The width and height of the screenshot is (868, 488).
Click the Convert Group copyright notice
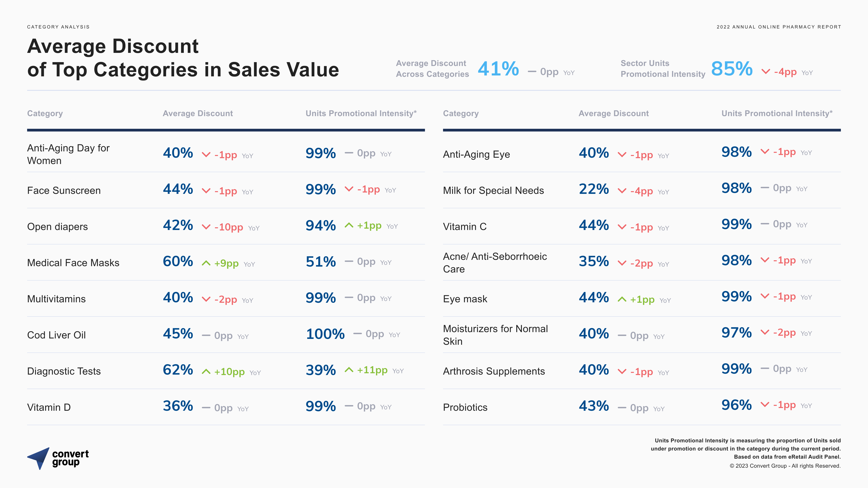click(785, 466)
